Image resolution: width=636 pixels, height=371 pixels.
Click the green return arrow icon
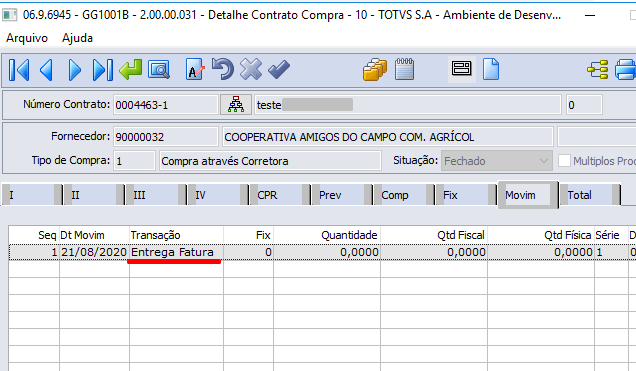click(x=131, y=69)
